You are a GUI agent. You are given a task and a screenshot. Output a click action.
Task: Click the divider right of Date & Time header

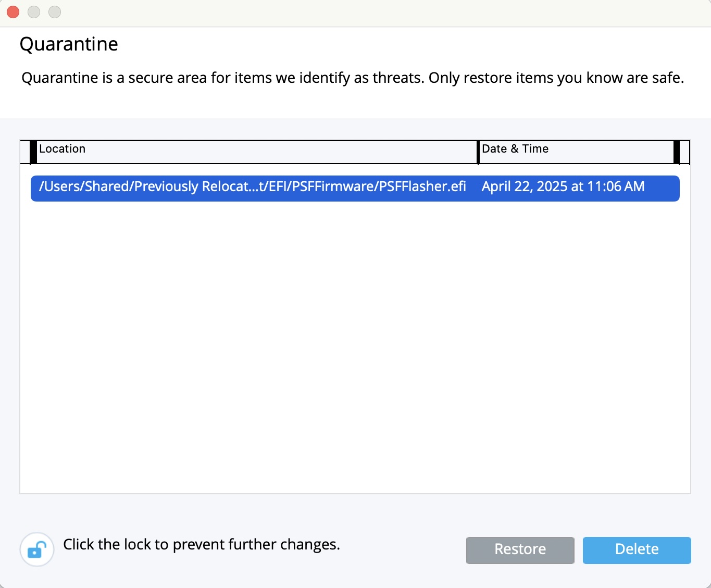[x=677, y=152]
